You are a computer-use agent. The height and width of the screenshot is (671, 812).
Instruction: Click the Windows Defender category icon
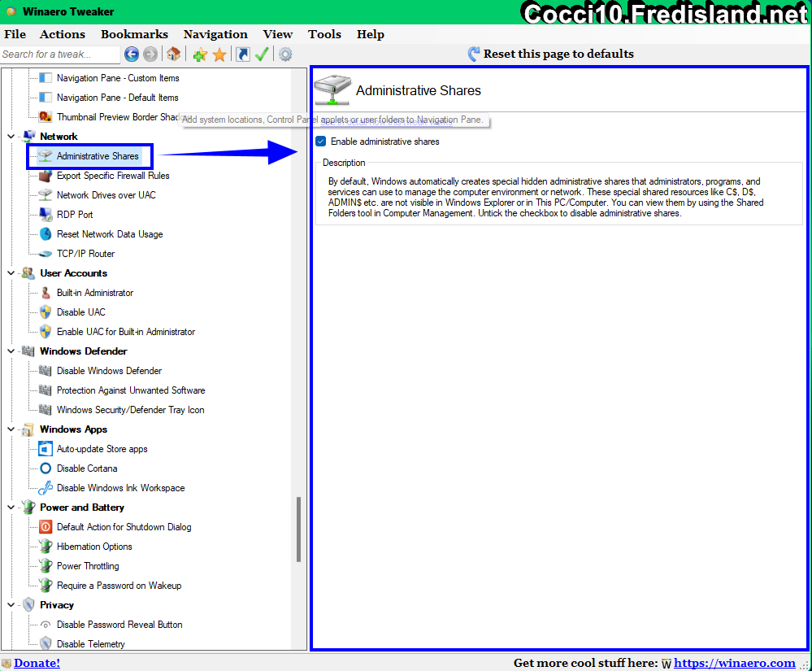(28, 351)
